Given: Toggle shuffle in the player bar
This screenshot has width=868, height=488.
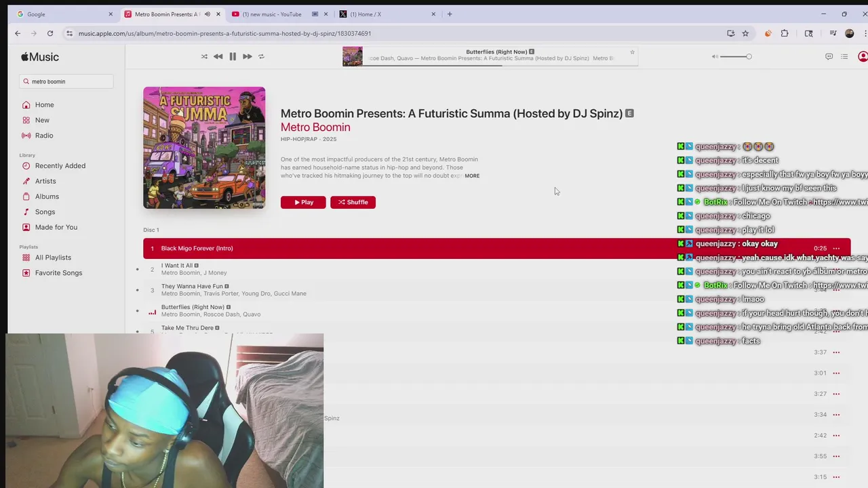Looking at the screenshot, I should pos(204,56).
